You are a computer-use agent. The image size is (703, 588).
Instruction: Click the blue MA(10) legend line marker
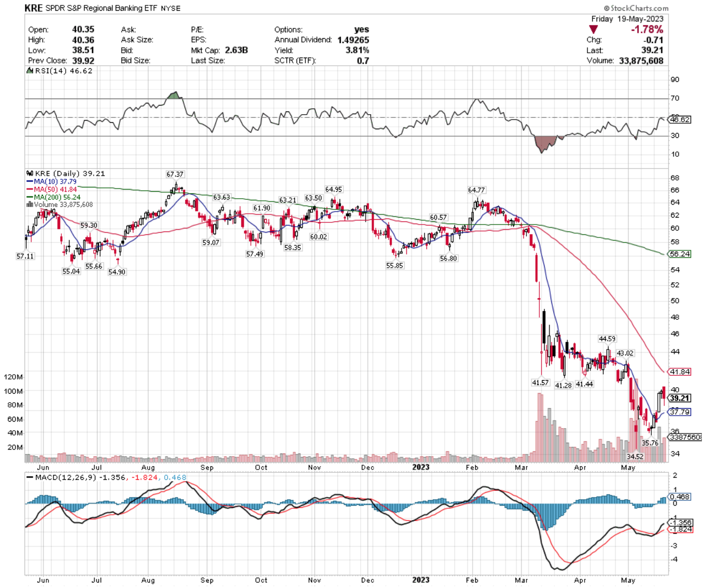coord(30,182)
